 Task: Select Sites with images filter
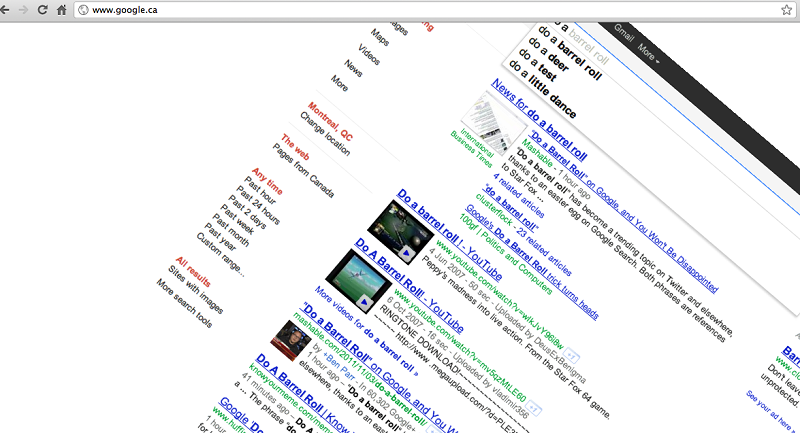point(196,290)
